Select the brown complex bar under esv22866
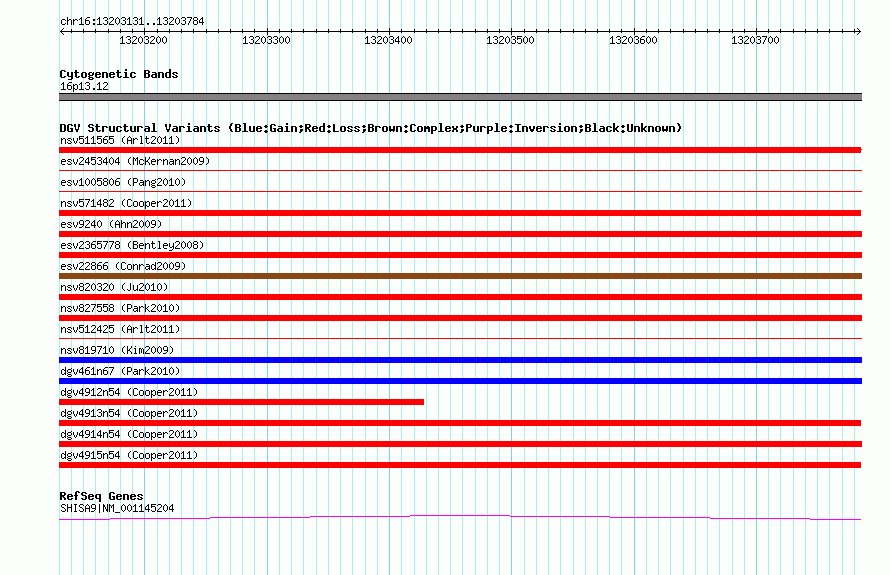890x575 pixels. click(x=460, y=276)
